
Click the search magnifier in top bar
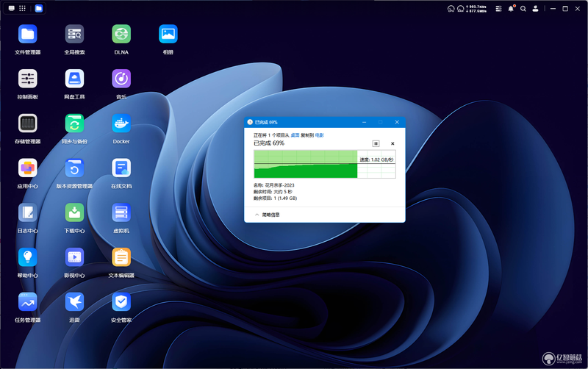(x=523, y=9)
